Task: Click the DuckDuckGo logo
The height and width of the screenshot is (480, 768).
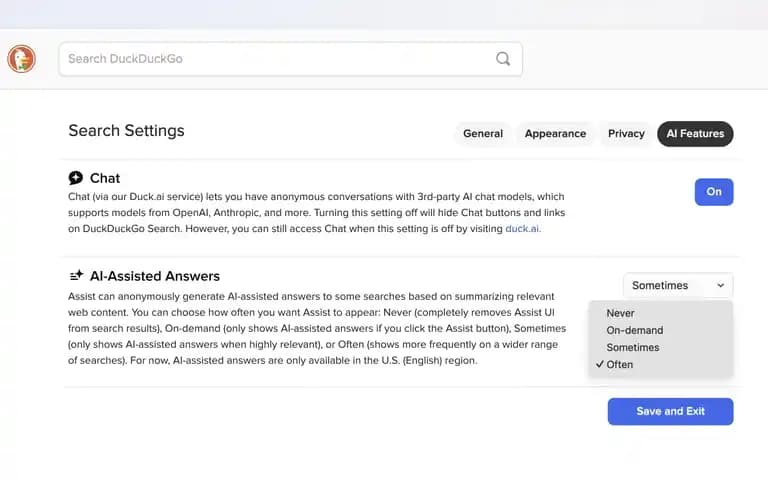Action: pyautogui.click(x=22, y=59)
